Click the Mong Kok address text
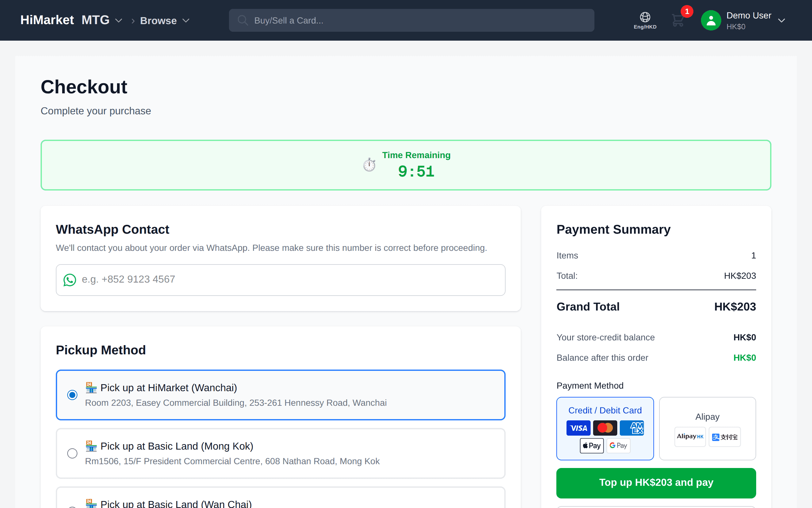Screen dimensions: 812x508 (232, 461)
